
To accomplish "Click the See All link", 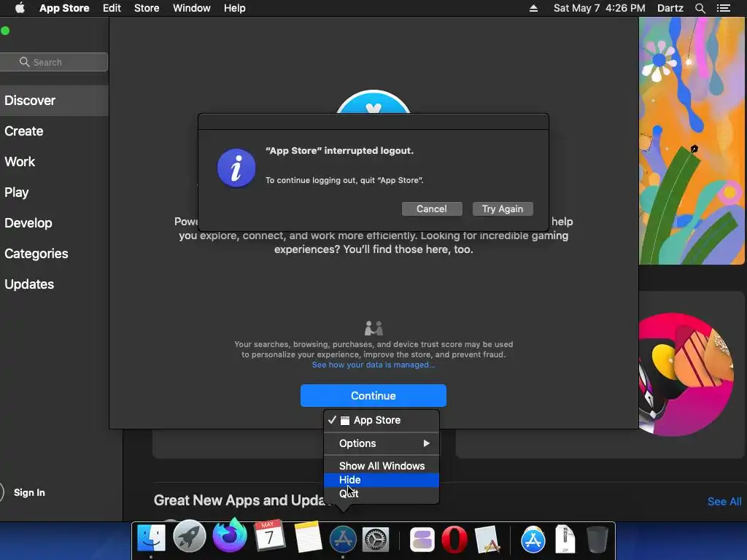I will point(724,502).
